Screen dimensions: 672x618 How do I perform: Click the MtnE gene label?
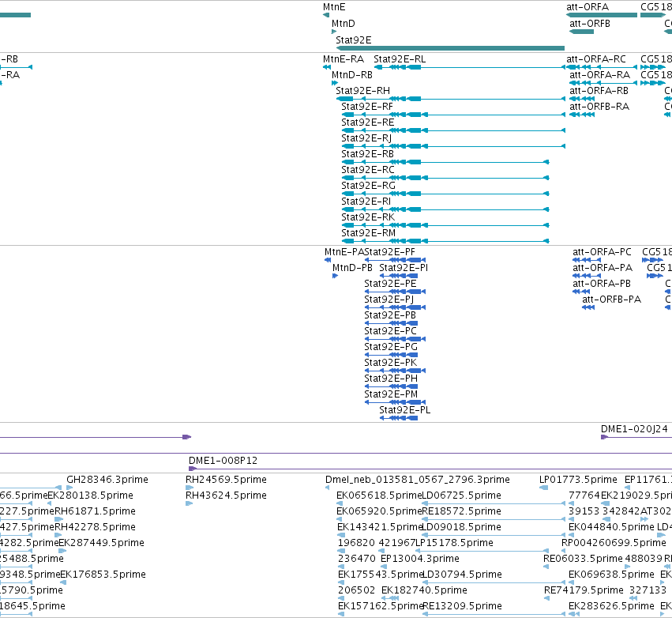tap(334, 7)
